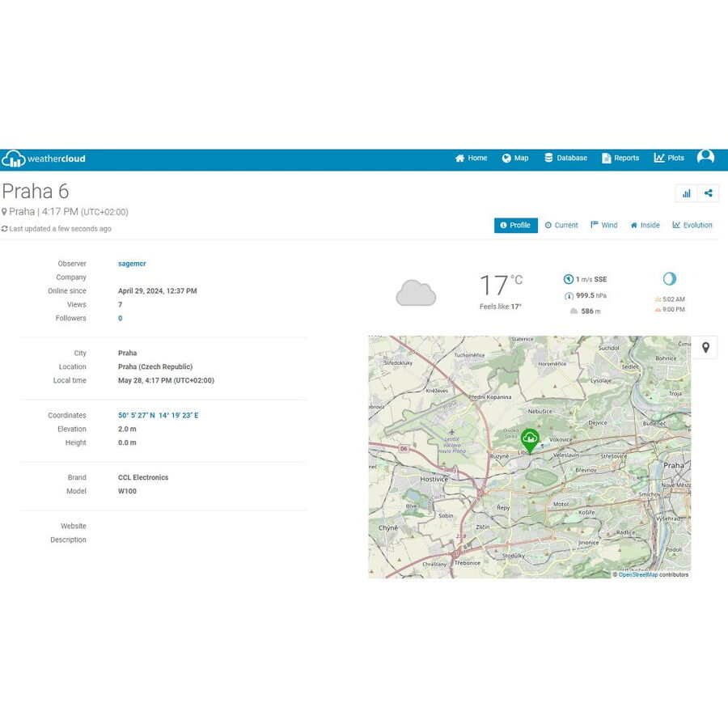The height and width of the screenshot is (728, 728).
Task: Click the cloudy weather condition icon
Action: tap(416, 293)
